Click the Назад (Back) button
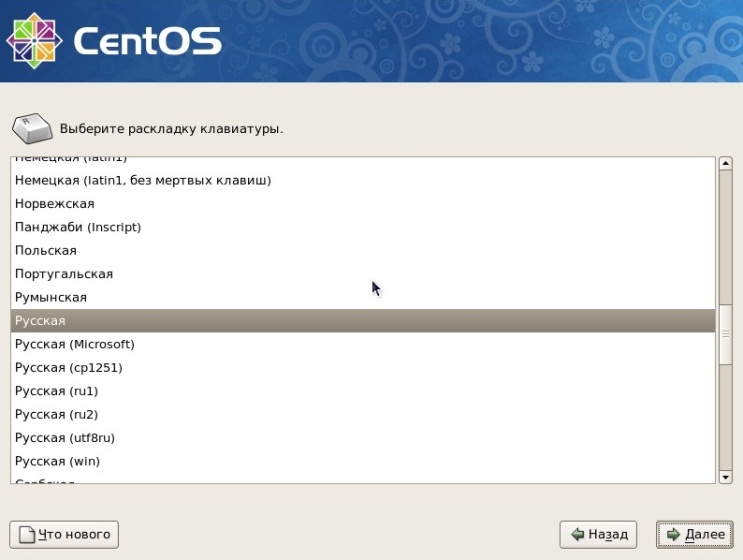743x560 pixels. pos(598,534)
